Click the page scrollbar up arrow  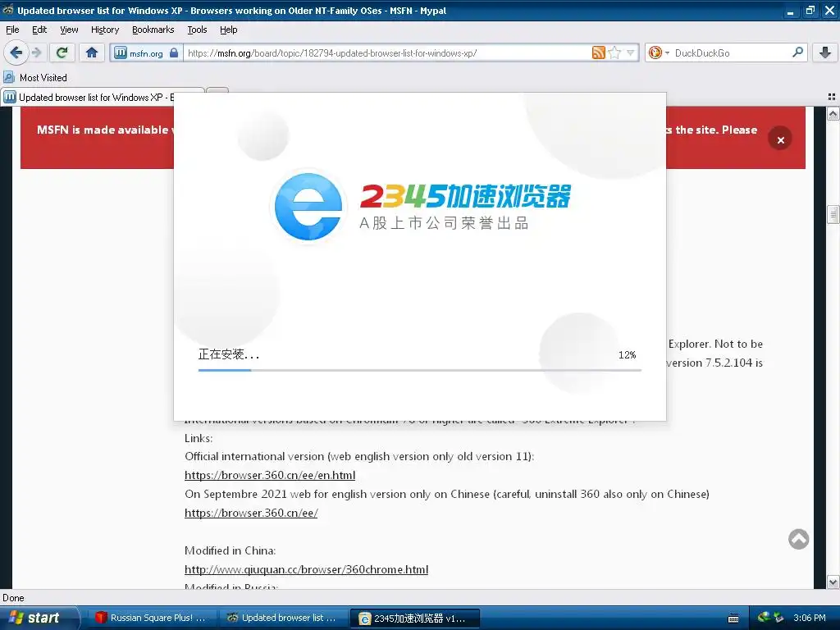(833, 113)
